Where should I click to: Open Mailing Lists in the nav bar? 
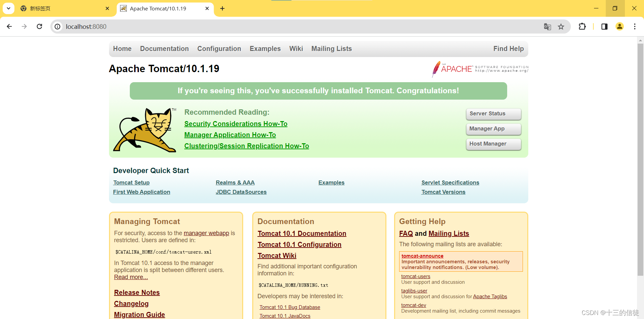coord(331,49)
